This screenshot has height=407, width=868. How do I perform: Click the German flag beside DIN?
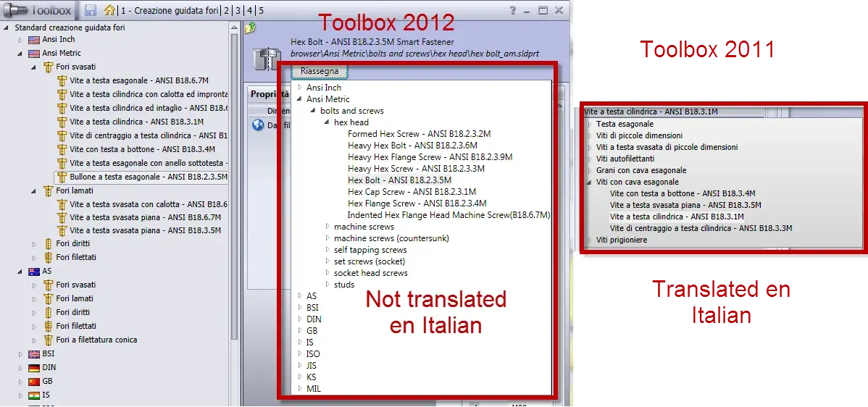click(x=34, y=368)
